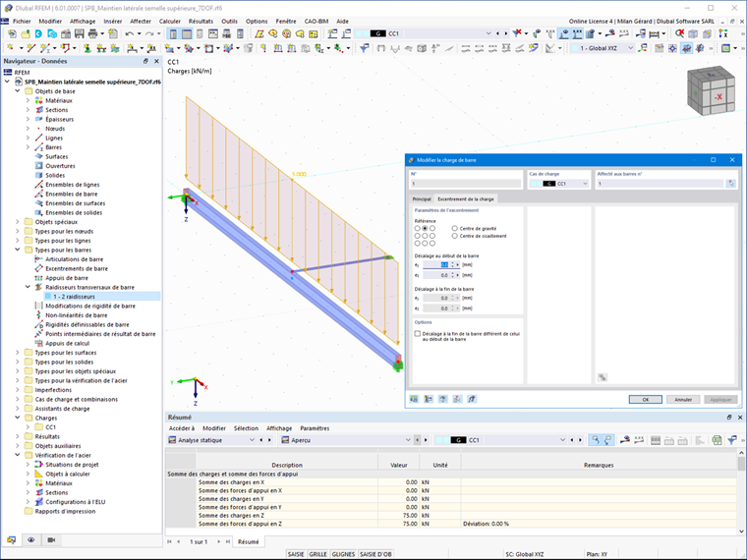Open the toolbar CC1 load case dropdown
The height and width of the screenshot is (560, 747).
(x=488, y=33)
